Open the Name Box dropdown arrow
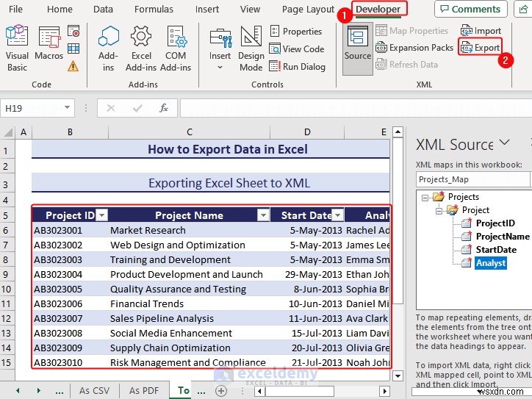The image size is (532, 399). tap(67, 107)
